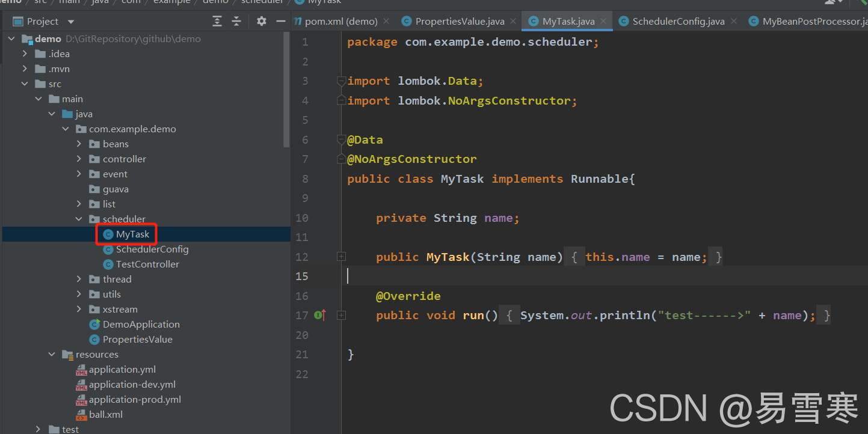Click the fold plus marker beside the MyTask constructor
Image resolution: width=868 pixels, height=434 pixels.
pos(341,256)
